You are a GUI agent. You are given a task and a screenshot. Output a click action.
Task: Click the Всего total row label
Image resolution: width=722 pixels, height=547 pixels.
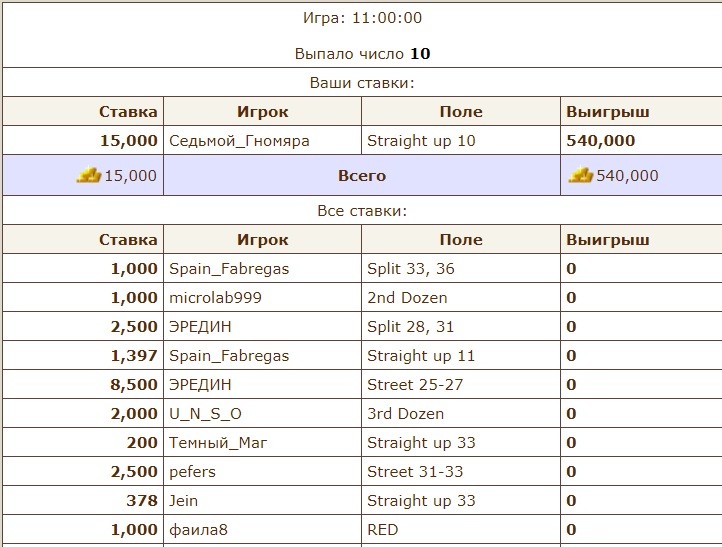point(361,175)
